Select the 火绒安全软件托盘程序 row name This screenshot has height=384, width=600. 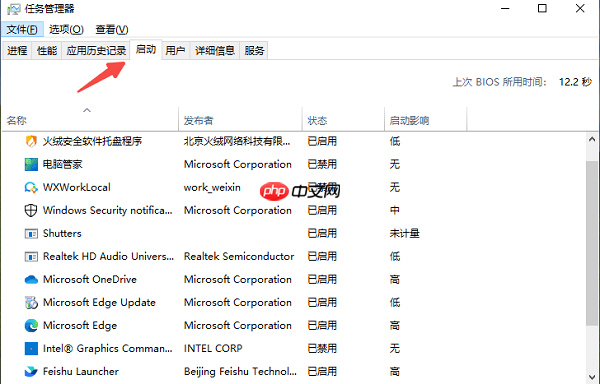(x=92, y=142)
